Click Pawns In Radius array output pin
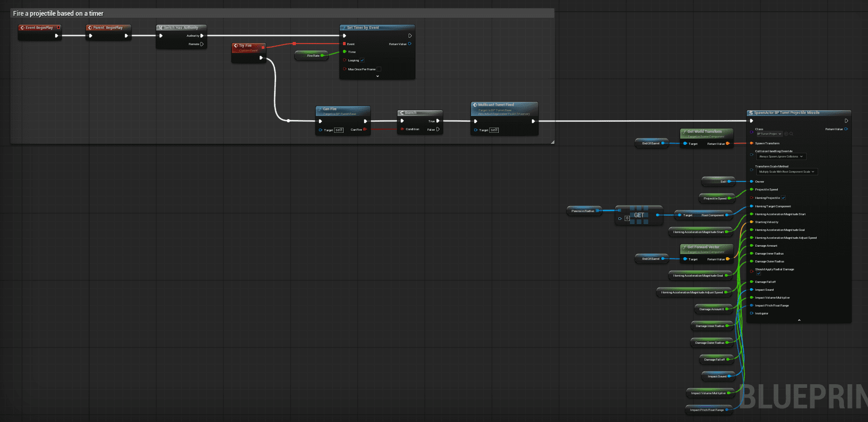This screenshot has height=422, width=868. [597, 210]
